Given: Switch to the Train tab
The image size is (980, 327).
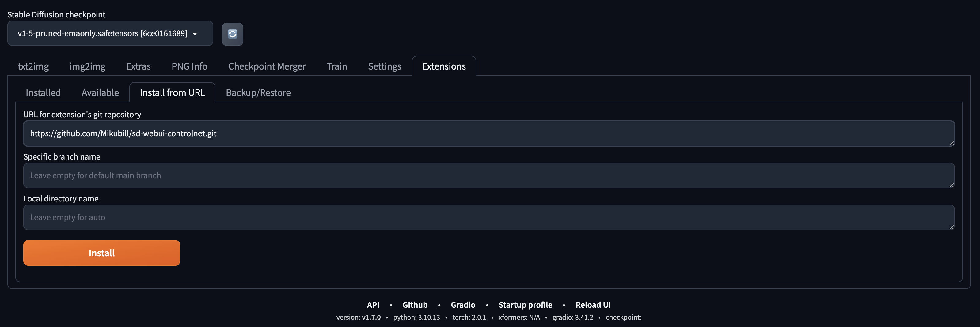Looking at the screenshot, I should coord(336,66).
